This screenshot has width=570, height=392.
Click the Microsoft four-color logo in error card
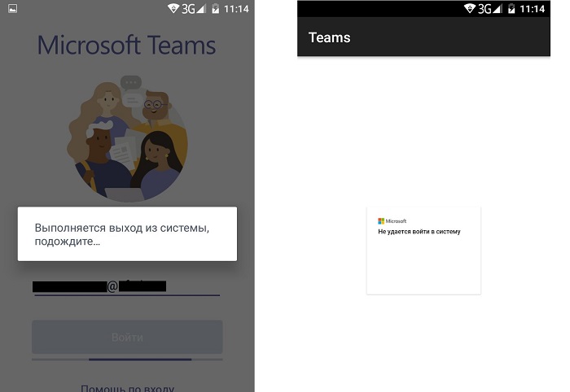[381, 221]
